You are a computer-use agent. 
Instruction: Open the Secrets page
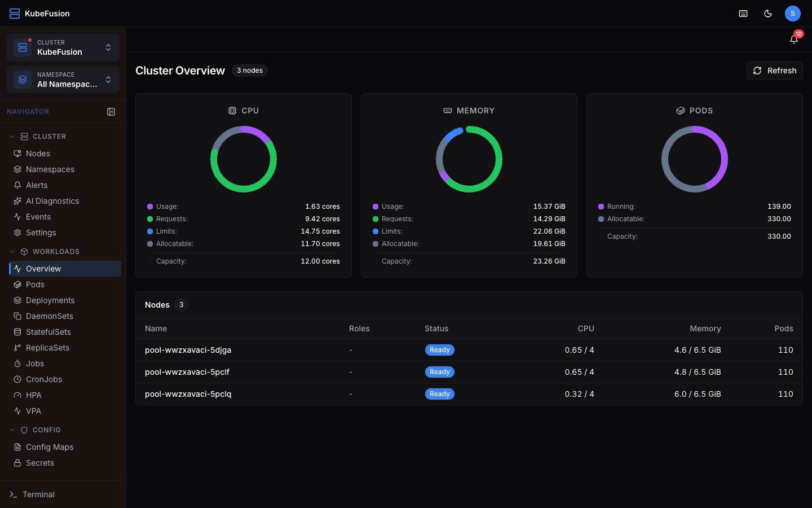pos(39,463)
